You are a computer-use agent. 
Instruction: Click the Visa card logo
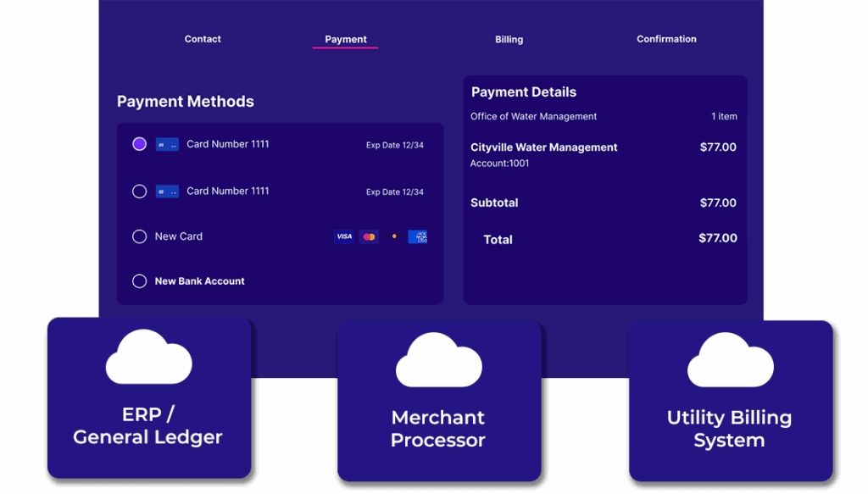point(344,237)
